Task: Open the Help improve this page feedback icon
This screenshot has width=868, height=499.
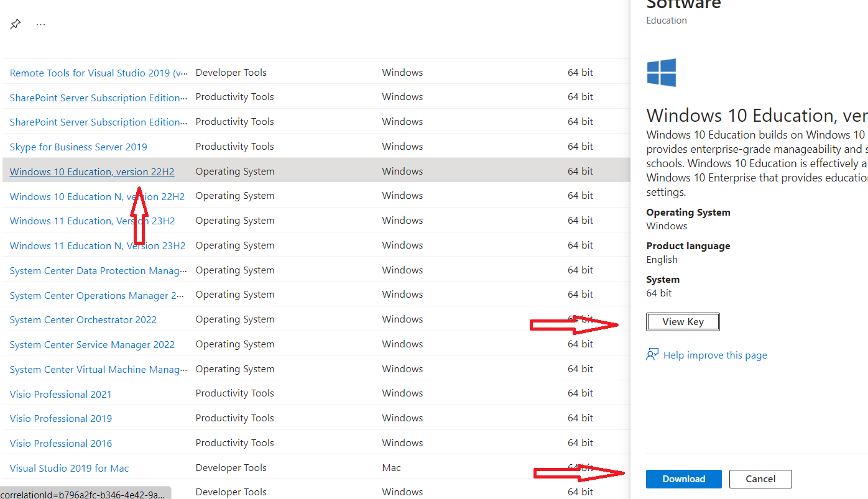Action: click(x=652, y=354)
